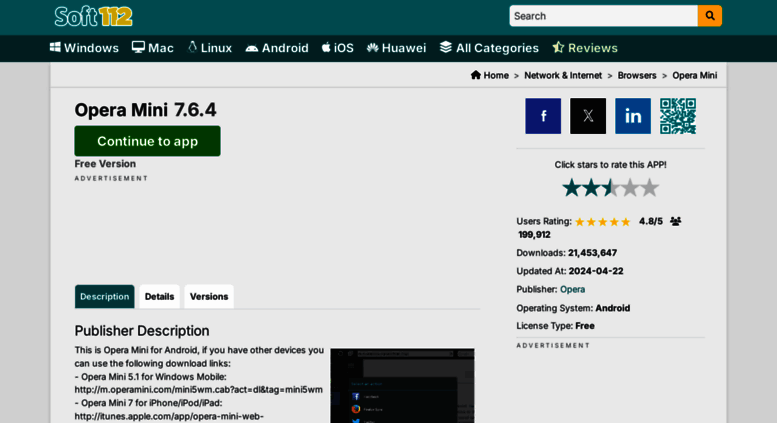Open the Linux category

pos(210,48)
